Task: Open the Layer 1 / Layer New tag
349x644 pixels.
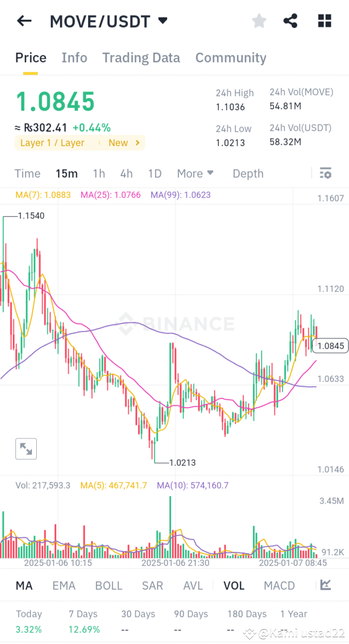Action: pos(79,142)
